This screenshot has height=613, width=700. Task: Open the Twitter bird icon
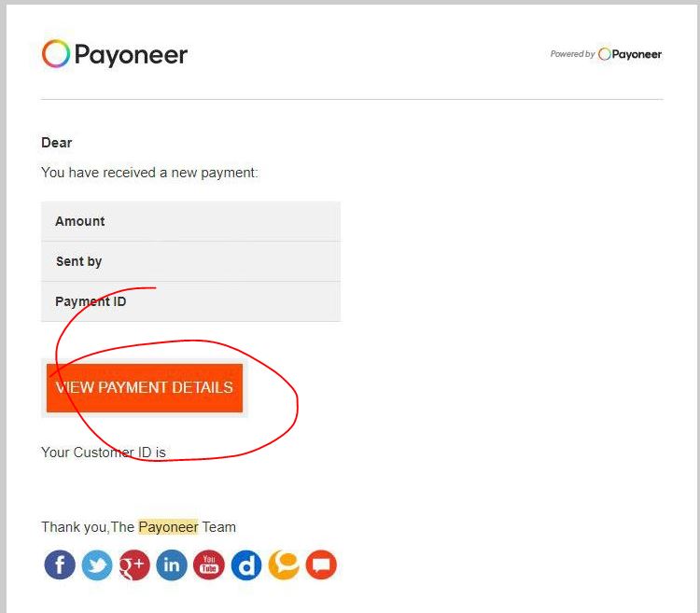click(97, 564)
